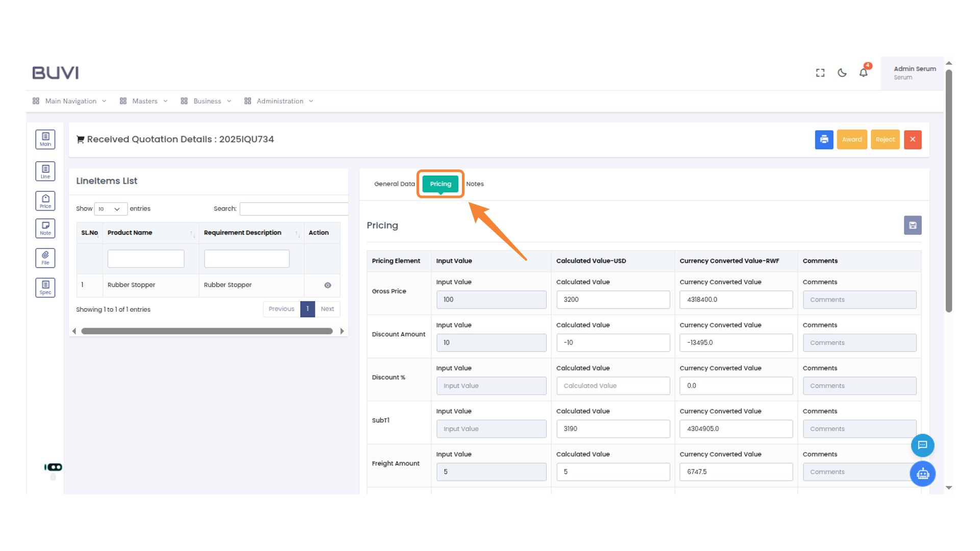
Task: Expand the Main Navigation menu
Action: tap(70, 101)
